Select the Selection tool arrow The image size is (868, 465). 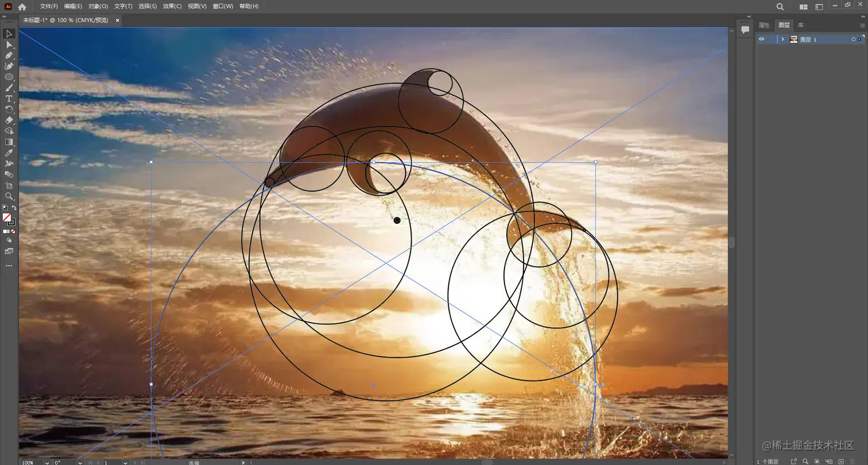pos(9,34)
